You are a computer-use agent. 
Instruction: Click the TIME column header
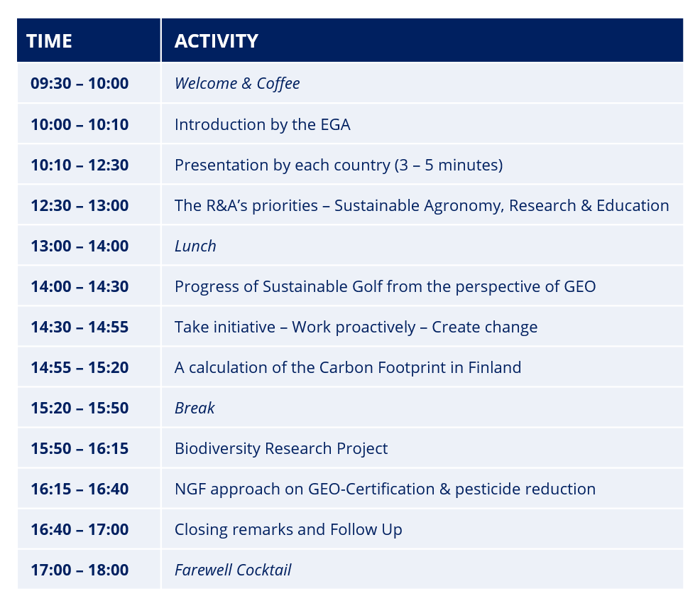(x=49, y=41)
